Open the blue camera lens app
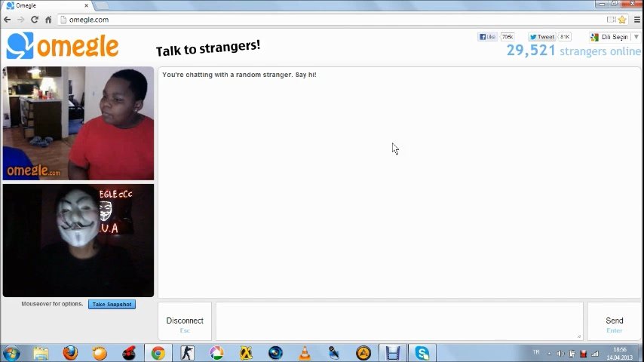644x362 pixels. point(275,353)
